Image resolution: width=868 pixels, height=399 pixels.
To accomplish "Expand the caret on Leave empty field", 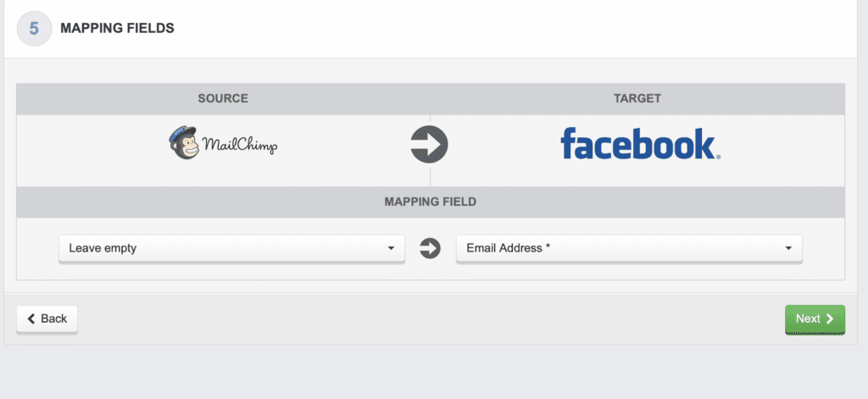I will coord(391,248).
